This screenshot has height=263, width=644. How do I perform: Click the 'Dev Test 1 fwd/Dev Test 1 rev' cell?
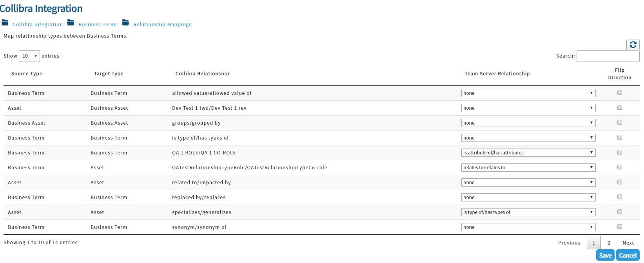coord(209,108)
